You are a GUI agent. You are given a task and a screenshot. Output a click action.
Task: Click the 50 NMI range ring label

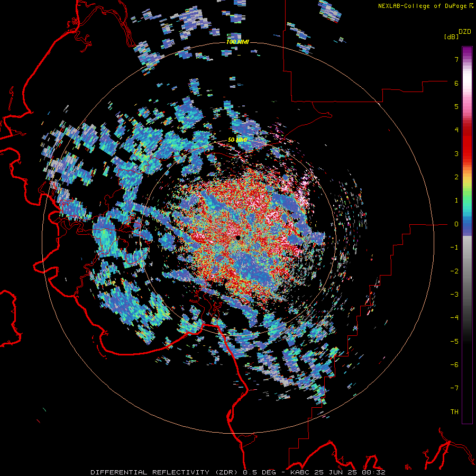click(237, 140)
